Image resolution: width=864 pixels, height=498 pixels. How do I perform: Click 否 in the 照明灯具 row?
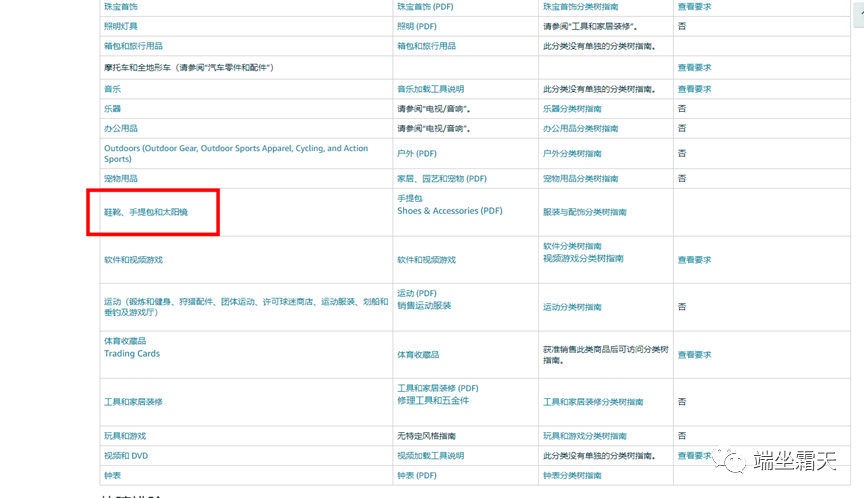pos(682,26)
